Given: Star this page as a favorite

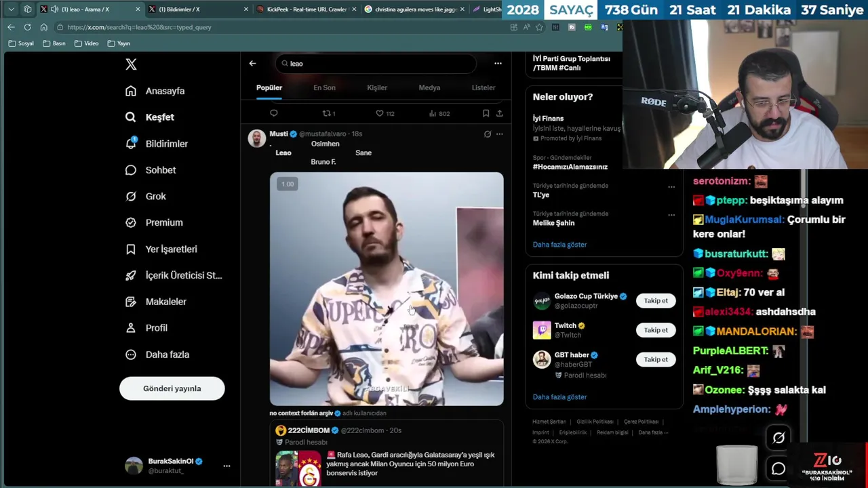Looking at the screenshot, I should [539, 27].
